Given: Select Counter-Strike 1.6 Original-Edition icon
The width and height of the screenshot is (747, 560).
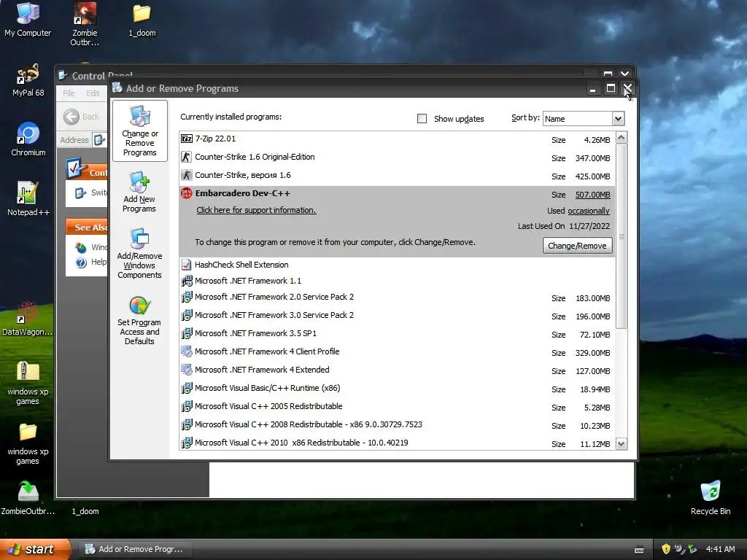Looking at the screenshot, I should tap(187, 157).
